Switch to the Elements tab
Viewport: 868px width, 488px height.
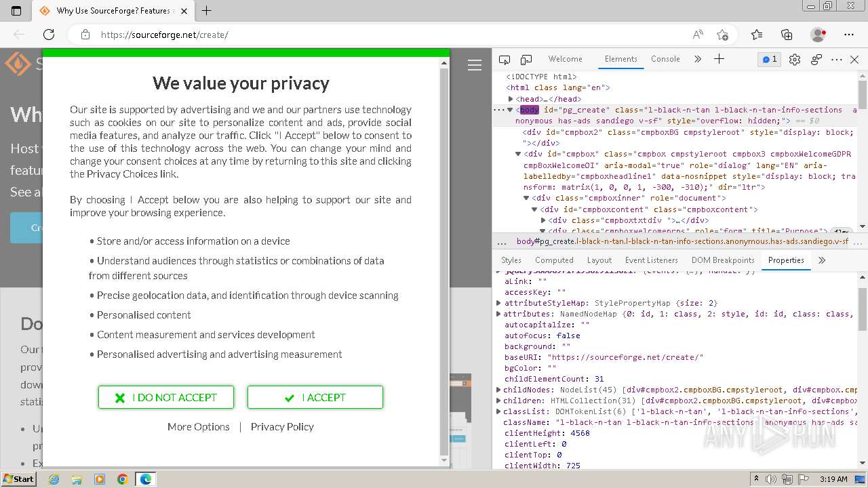(x=621, y=59)
